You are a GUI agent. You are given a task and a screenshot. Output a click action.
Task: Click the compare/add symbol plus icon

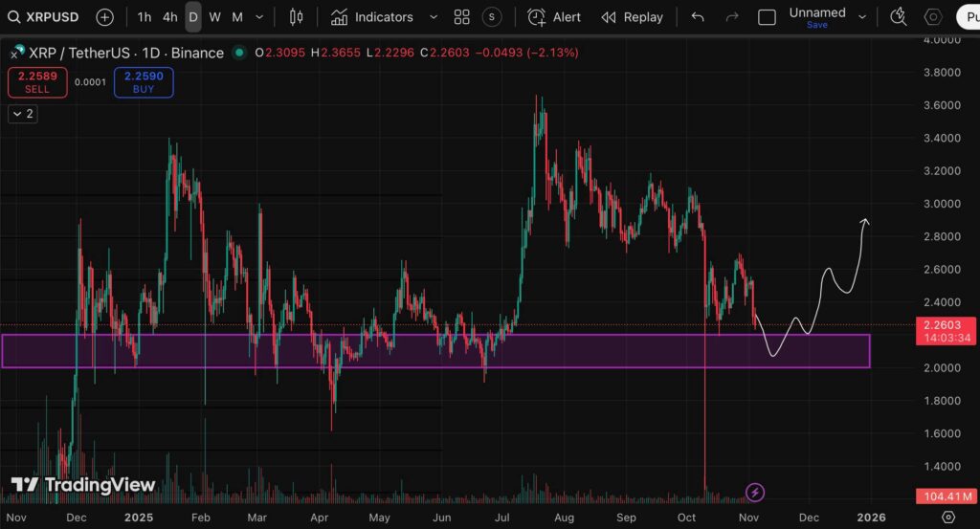click(104, 17)
